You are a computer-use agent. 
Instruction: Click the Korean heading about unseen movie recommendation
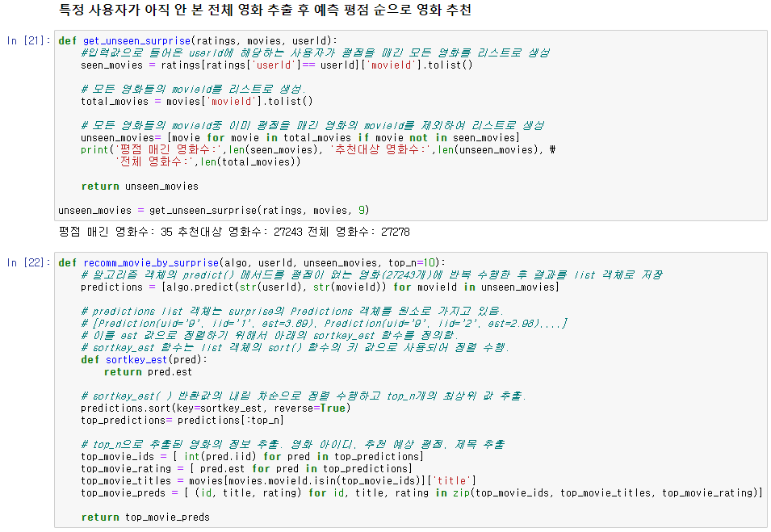265,10
